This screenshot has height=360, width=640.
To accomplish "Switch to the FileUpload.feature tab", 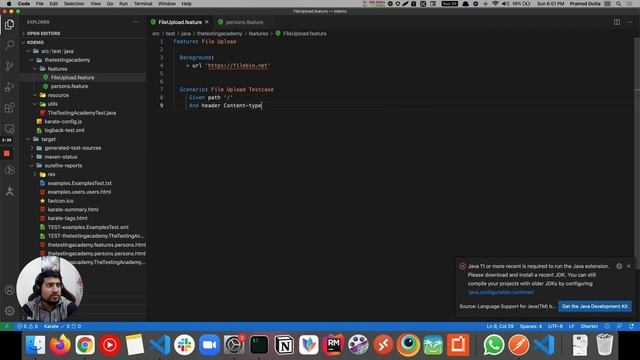I will (180, 22).
